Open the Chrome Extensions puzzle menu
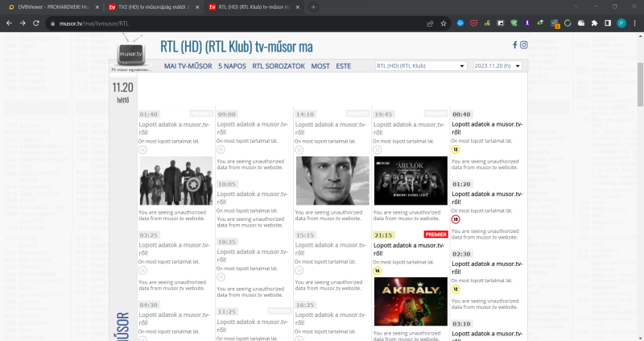This screenshot has width=644, height=341. (x=594, y=23)
